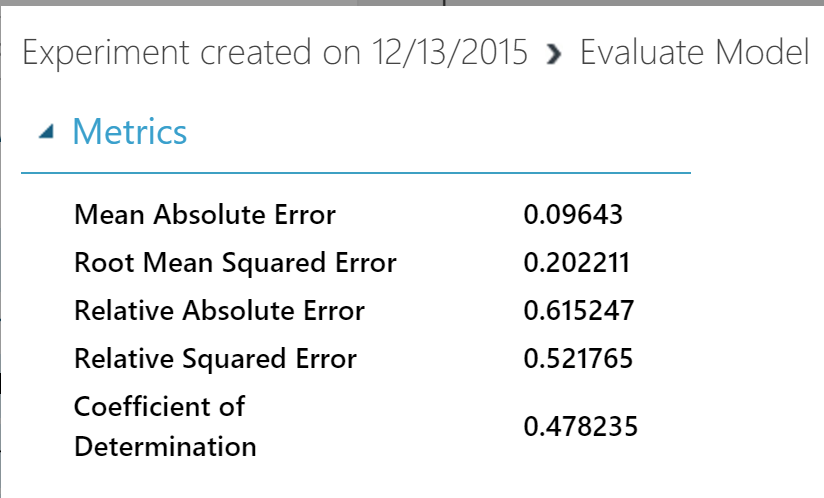Image resolution: width=824 pixels, height=498 pixels.
Task: Select the Relative Absolute Error label
Action: (219, 311)
